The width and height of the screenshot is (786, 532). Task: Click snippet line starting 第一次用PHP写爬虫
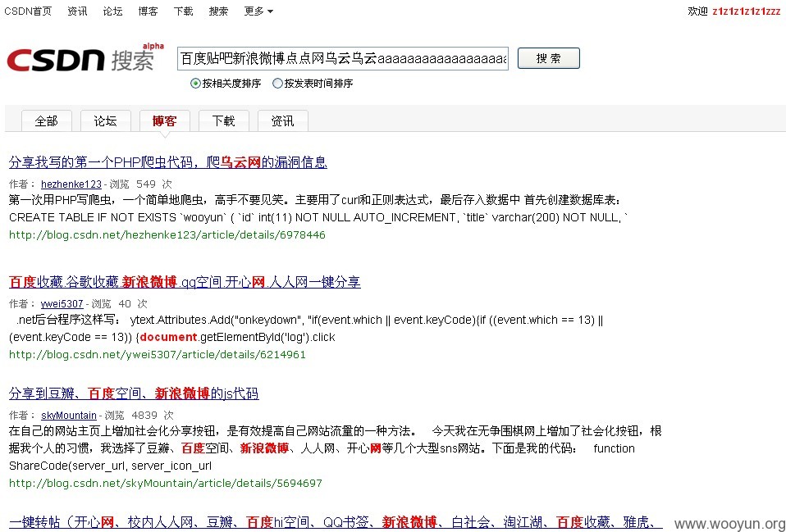[315, 200]
